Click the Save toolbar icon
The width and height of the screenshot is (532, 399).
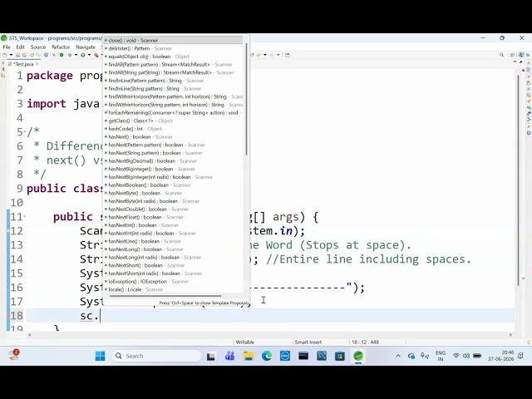point(17,55)
